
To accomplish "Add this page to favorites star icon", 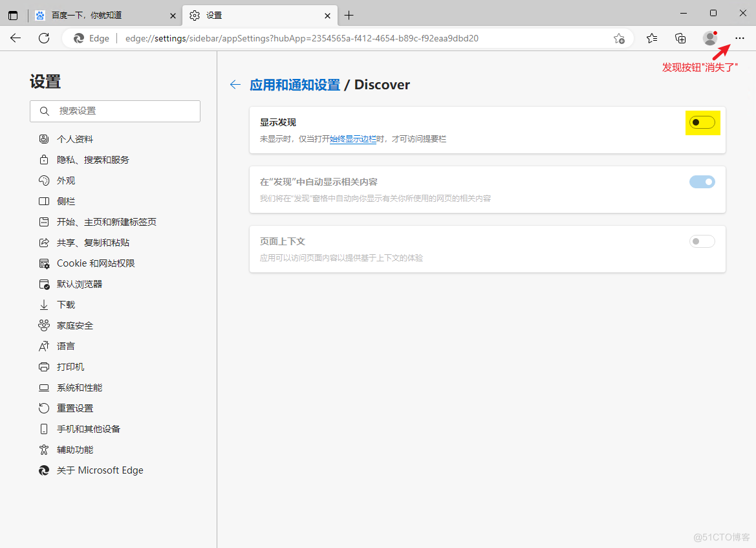I will [619, 38].
